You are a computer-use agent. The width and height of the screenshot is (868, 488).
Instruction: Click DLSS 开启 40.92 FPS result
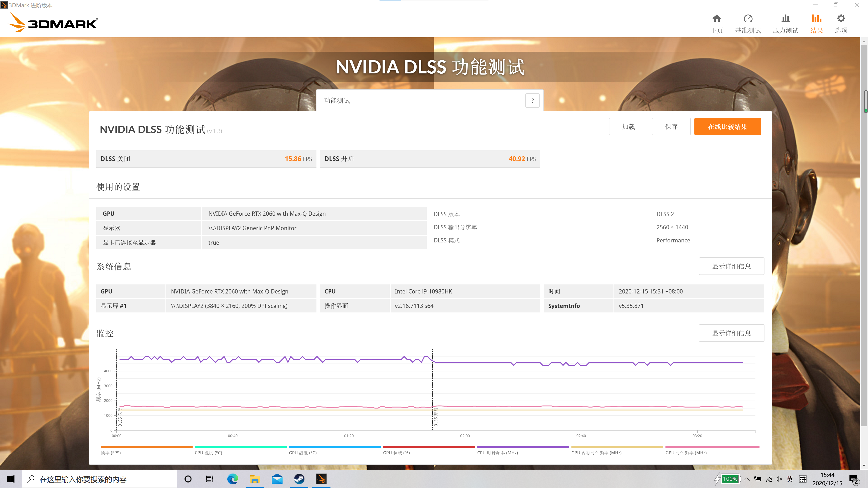pyautogui.click(x=430, y=159)
